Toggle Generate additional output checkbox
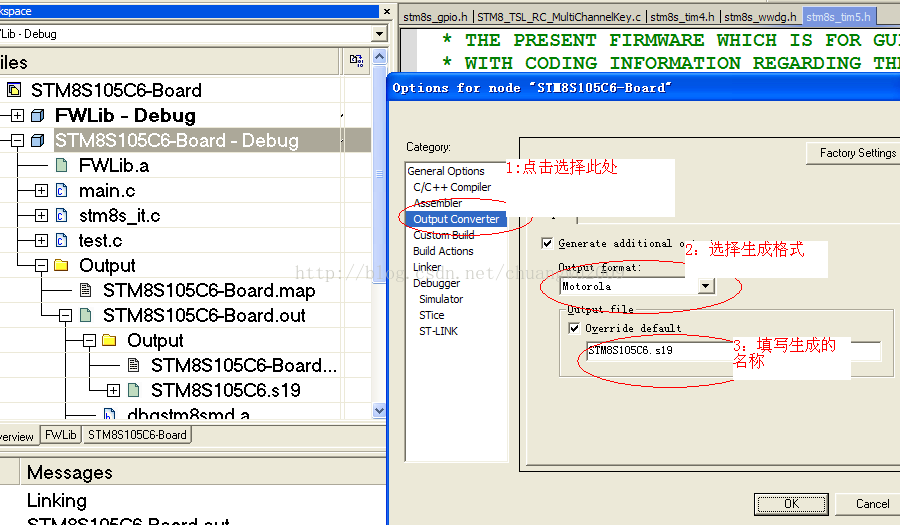 (x=547, y=243)
